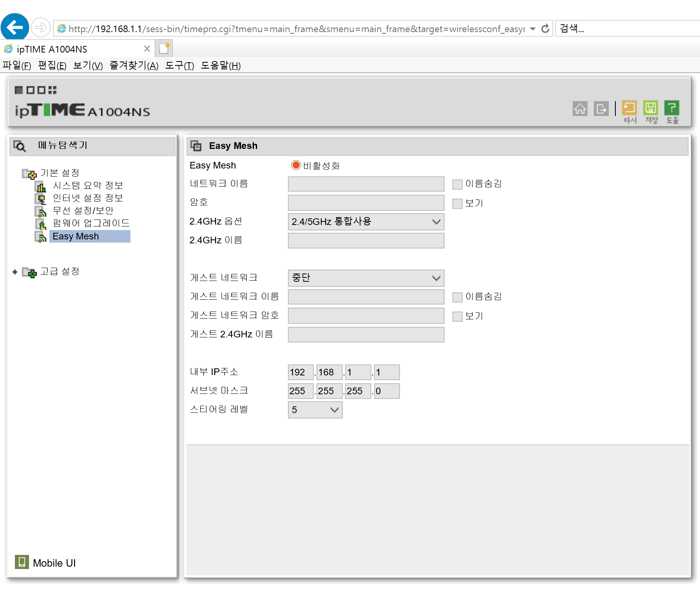Screen dimensions: 700x589
Task: Open the 도구(T) menu
Action: coord(179,65)
